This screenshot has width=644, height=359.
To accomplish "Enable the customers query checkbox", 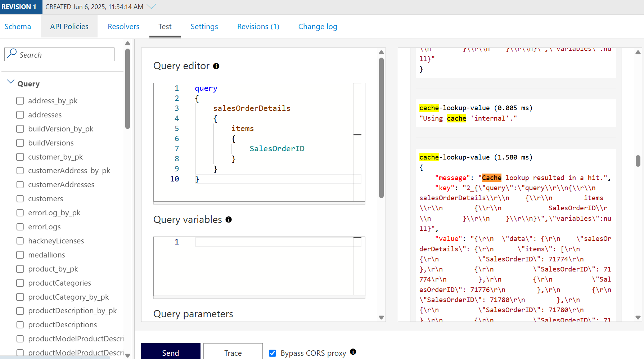I will [20, 199].
